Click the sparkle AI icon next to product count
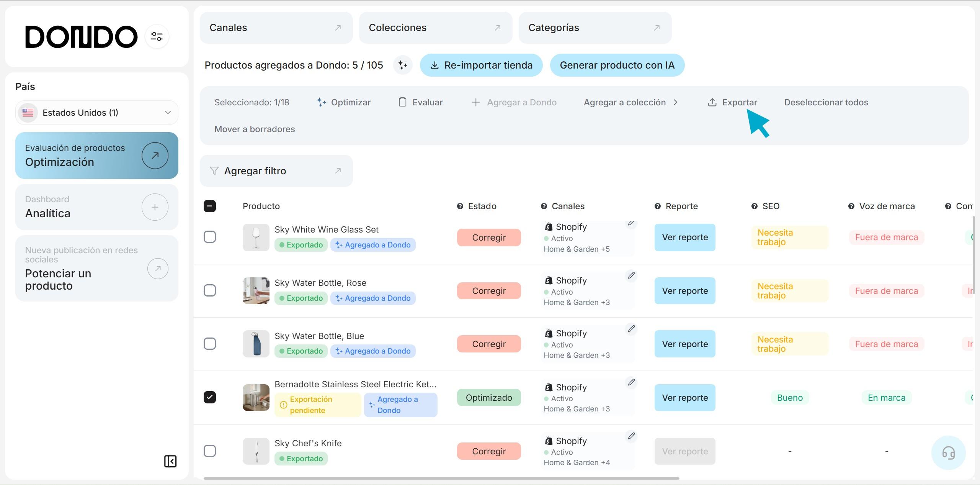The image size is (980, 485). pyautogui.click(x=402, y=65)
